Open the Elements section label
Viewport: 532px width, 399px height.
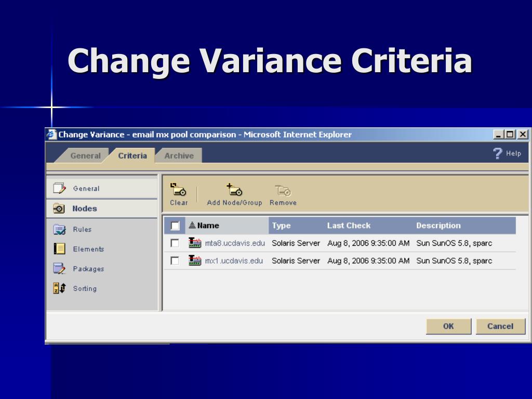click(88, 249)
